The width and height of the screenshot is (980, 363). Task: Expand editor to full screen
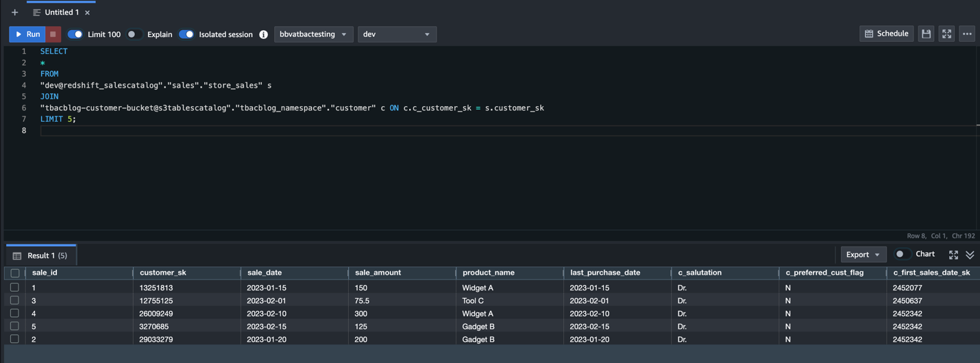pos(946,34)
